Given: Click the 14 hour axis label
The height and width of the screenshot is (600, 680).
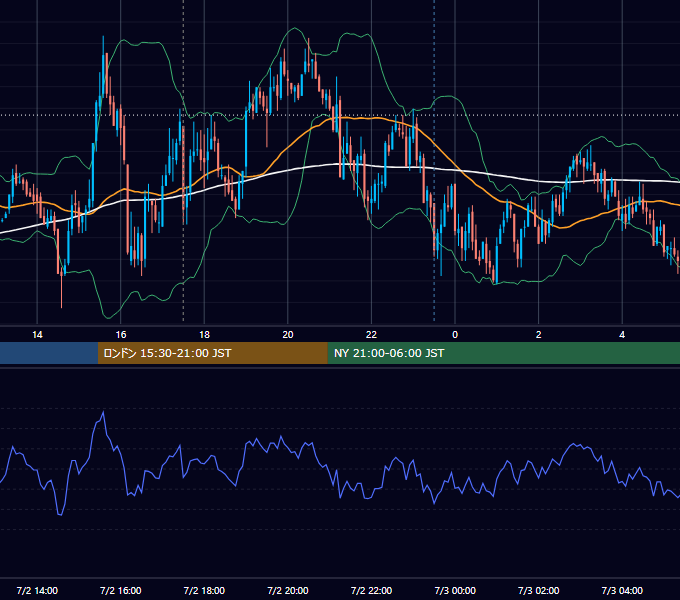Looking at the screenshot, I should click(37, 335).
